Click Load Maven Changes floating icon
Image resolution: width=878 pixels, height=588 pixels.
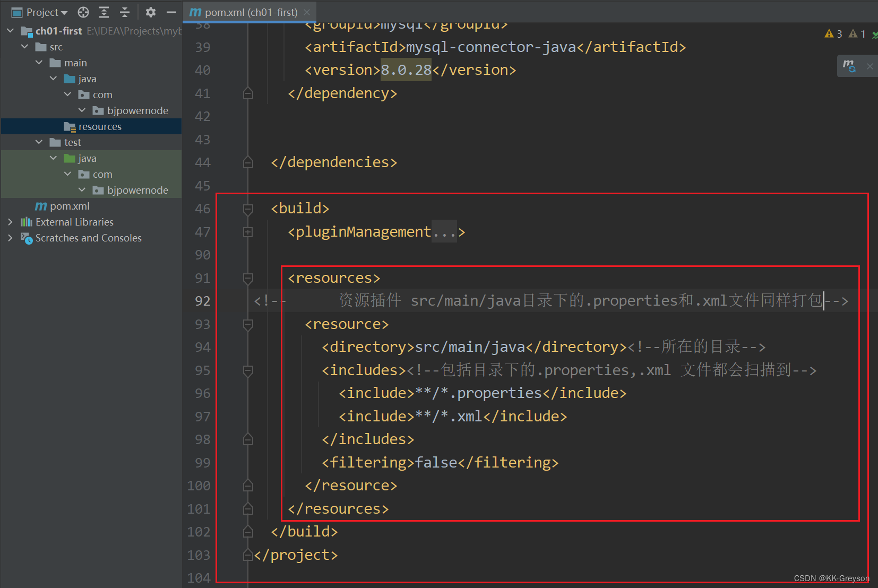tap(850, 66)
